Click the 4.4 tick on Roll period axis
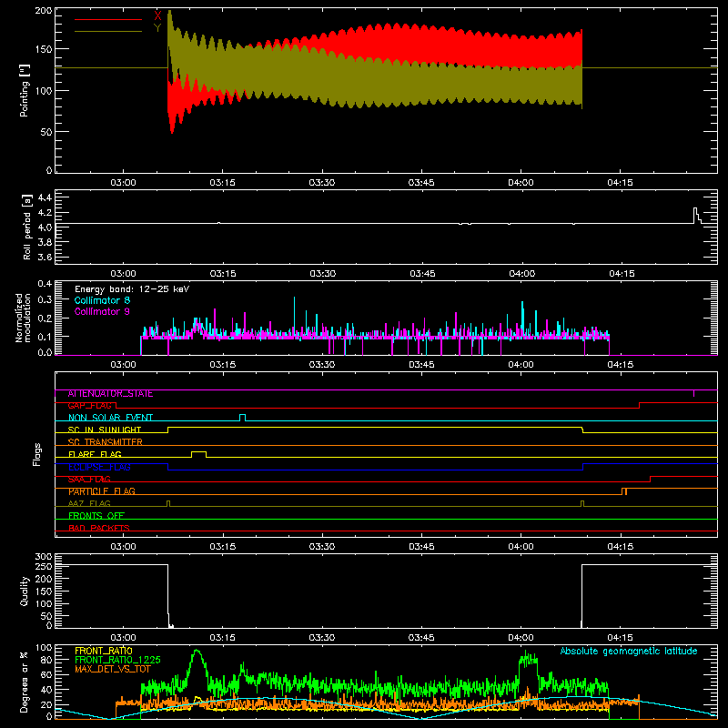 pyautogui.click(x=45, y=198)
